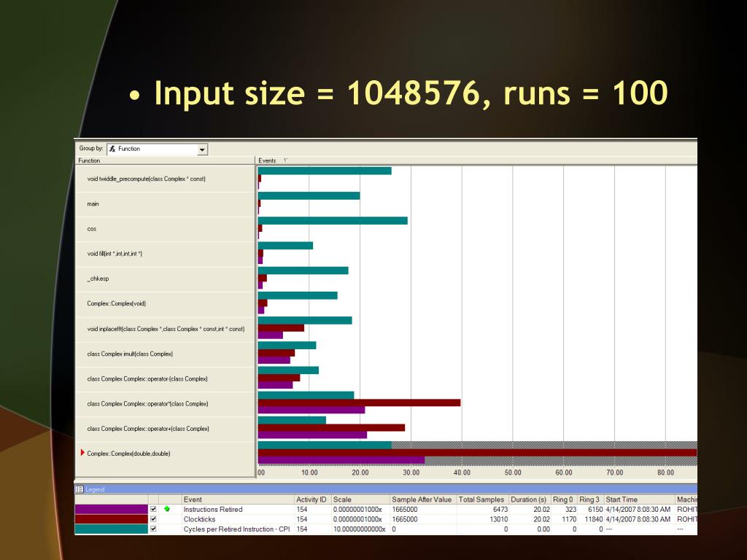This screenshot has width=747, height=560.
Task: Click the Start Time column header
Action: click(x=639, y=499)
